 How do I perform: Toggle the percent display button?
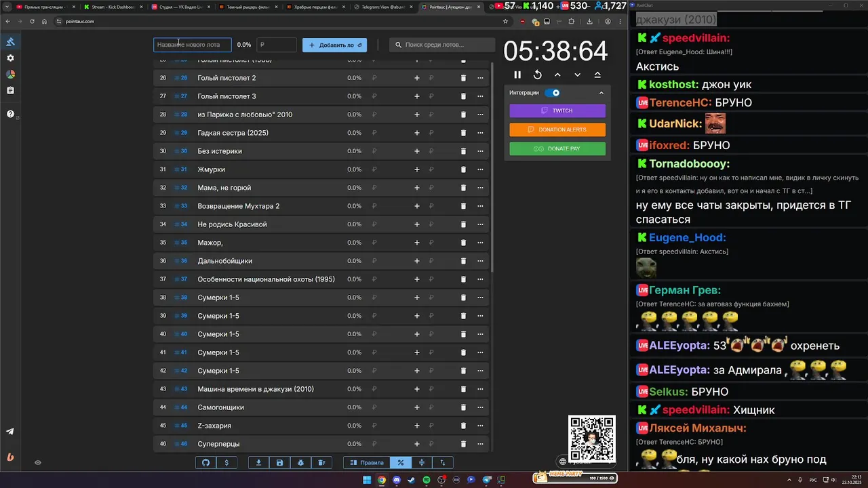click(401, 463)
